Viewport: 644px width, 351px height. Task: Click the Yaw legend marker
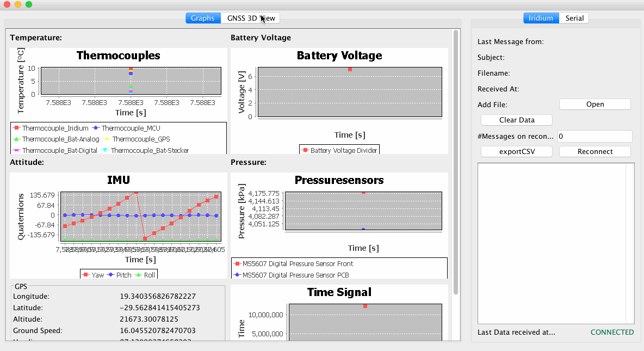tap(86, 275)
